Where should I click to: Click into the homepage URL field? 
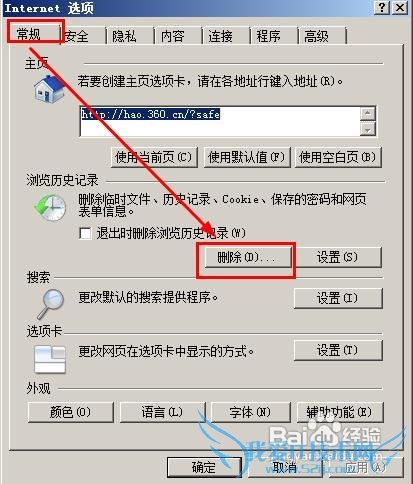point(220,121)
